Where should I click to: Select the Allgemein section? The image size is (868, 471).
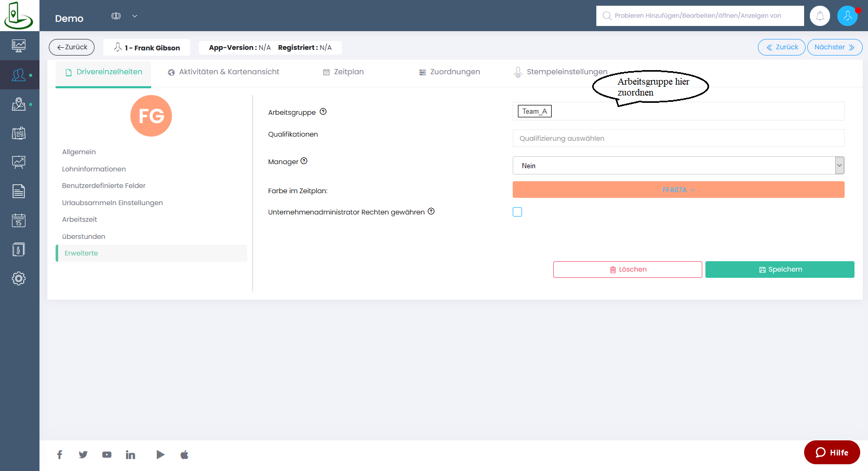click(79, 152)
